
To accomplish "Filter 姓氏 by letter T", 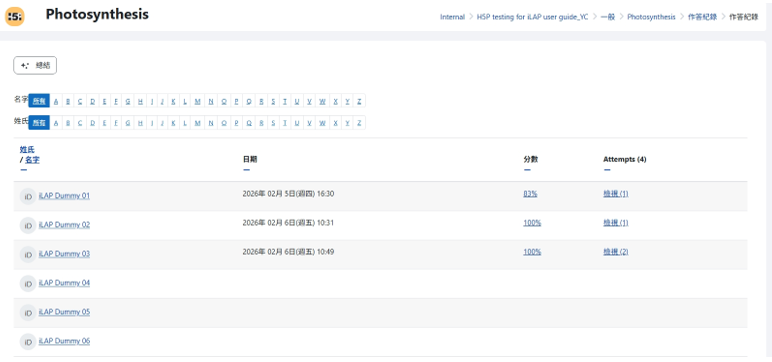I will [285, 123].
